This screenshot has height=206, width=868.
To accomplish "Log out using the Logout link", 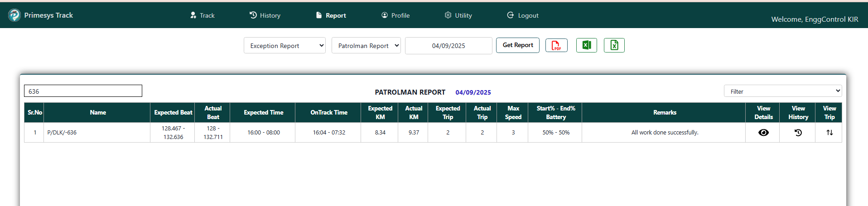I will [523, 15].
